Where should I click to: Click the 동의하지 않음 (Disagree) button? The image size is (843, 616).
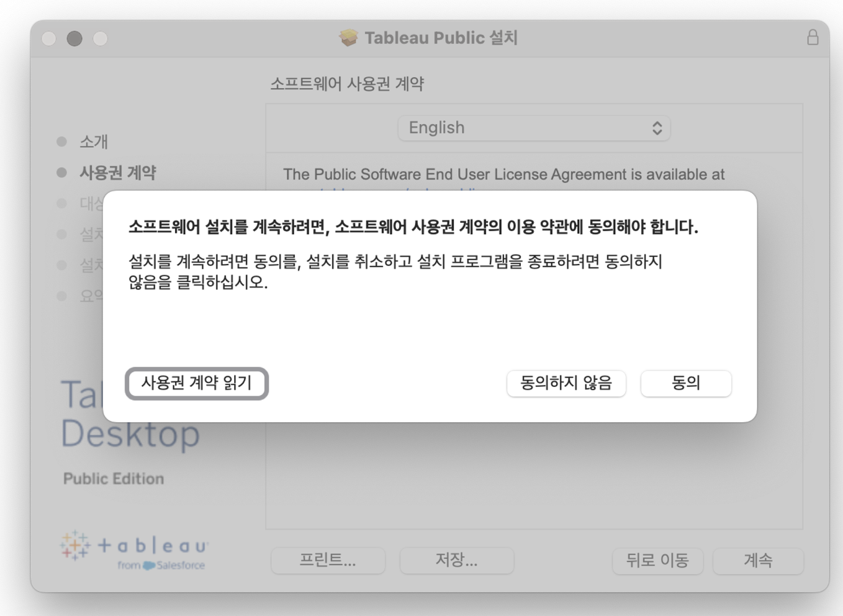click(566, 383)
